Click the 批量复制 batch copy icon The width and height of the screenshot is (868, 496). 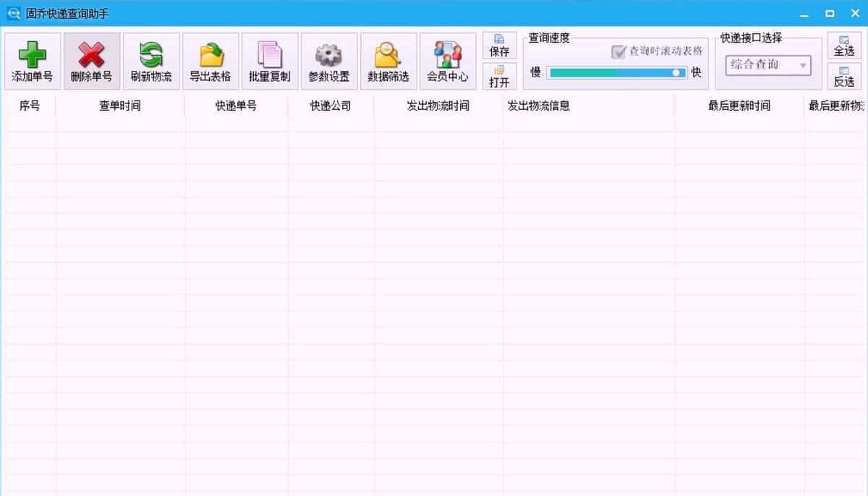pos(269,61)
